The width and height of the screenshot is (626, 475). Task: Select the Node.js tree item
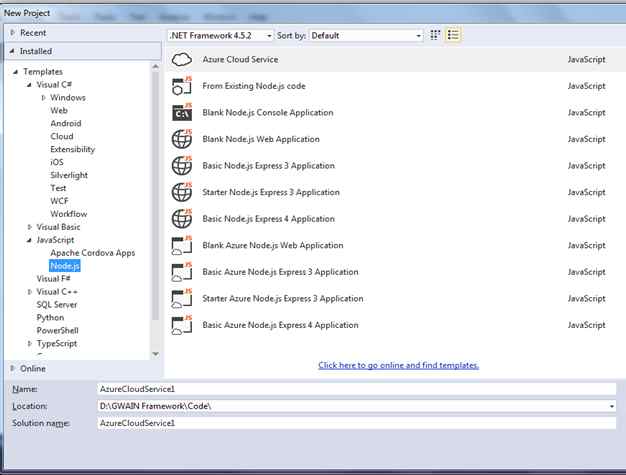(65, 265)
